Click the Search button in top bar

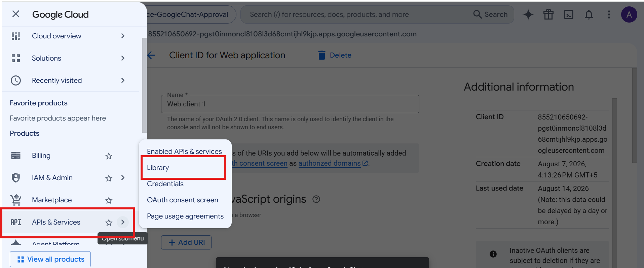pyautogui.click(x=490, y=14)
